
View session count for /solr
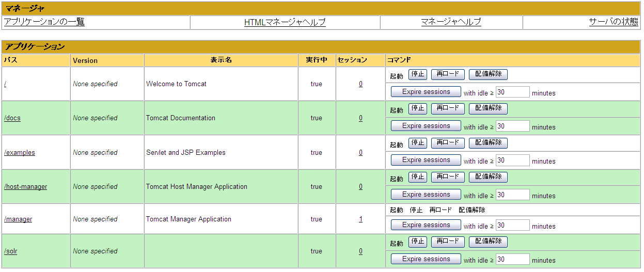pyautogui.click(x=361, y=251)
